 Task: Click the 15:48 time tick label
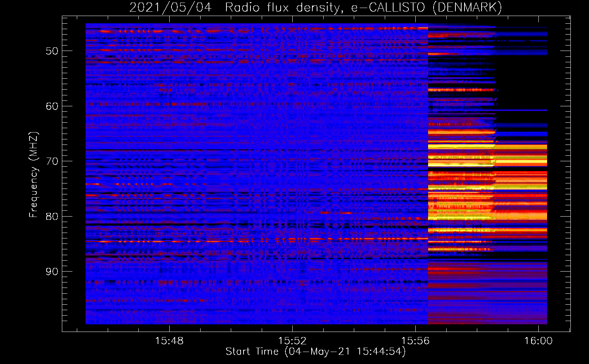[169, 341]
